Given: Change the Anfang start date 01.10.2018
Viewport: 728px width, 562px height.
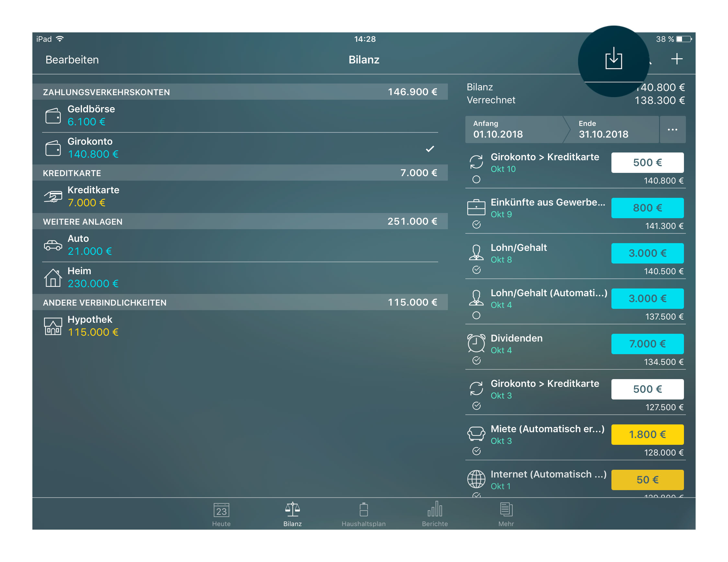Looking at the screenshot, I should 514,129.
